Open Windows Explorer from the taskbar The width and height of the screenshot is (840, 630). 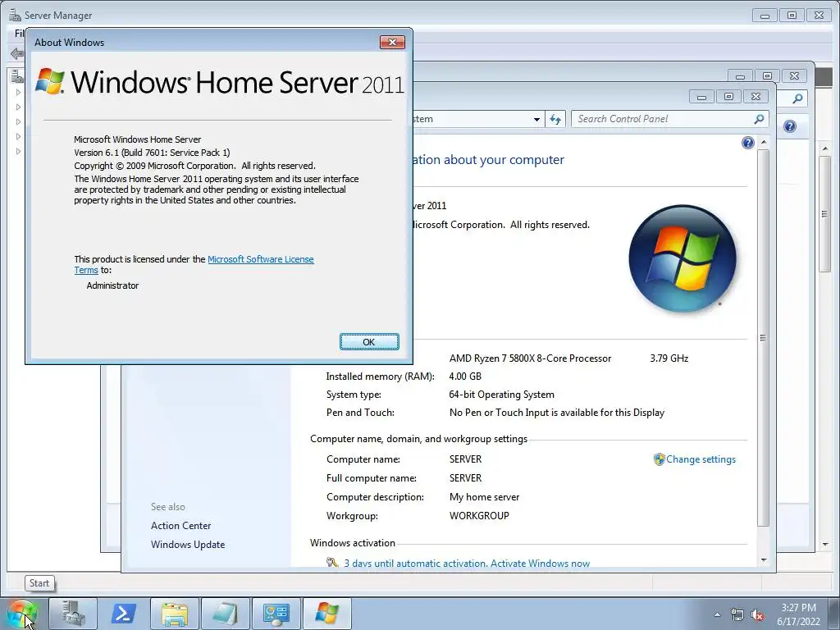(x=175, y=614)
